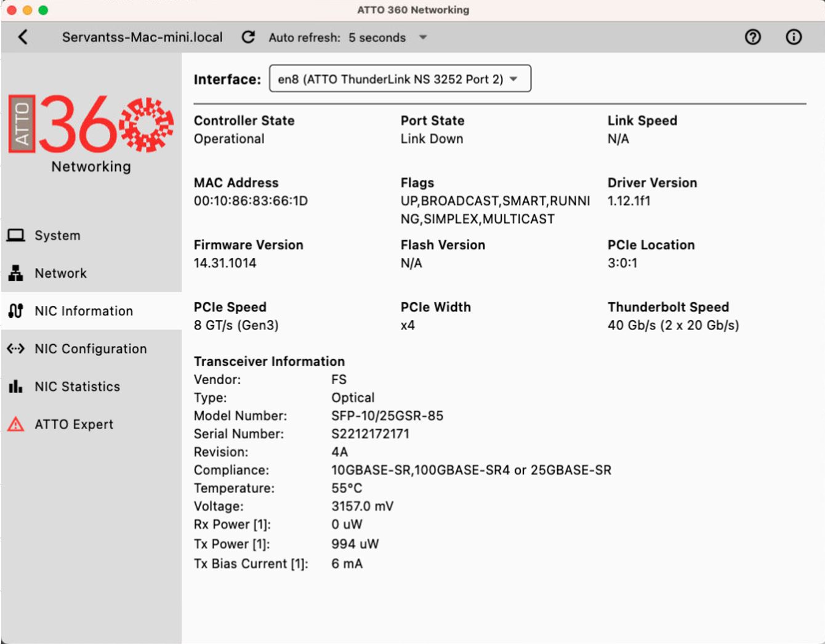Open the NIC Configuration section
Screen dimensions: 825x644
pos(91,348)
